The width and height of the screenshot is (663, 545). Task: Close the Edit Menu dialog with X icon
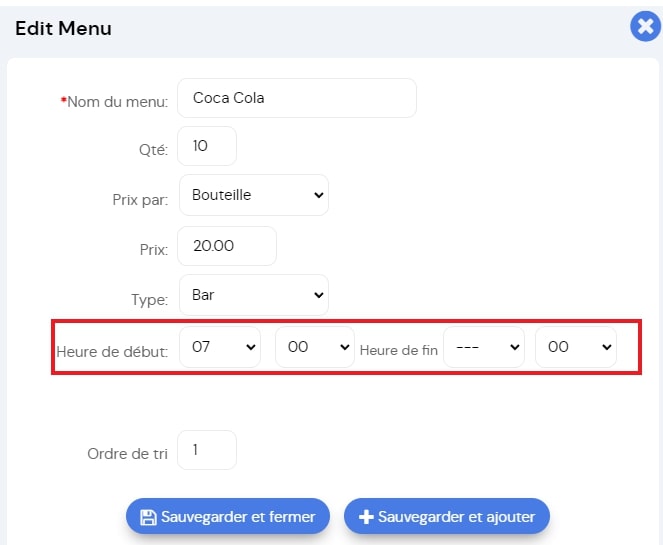tap(645, 27)
